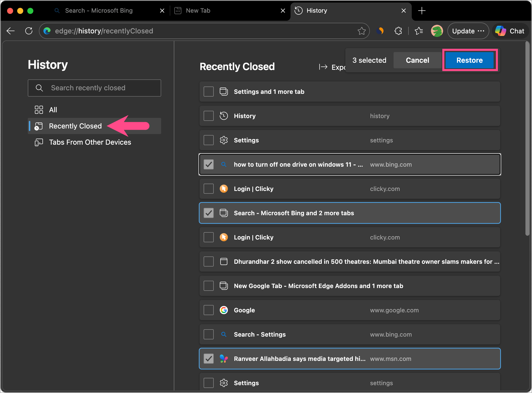Click the Export arrow icon
The image size is (532, 393).
pyautogui.click(x=323, y=67)
